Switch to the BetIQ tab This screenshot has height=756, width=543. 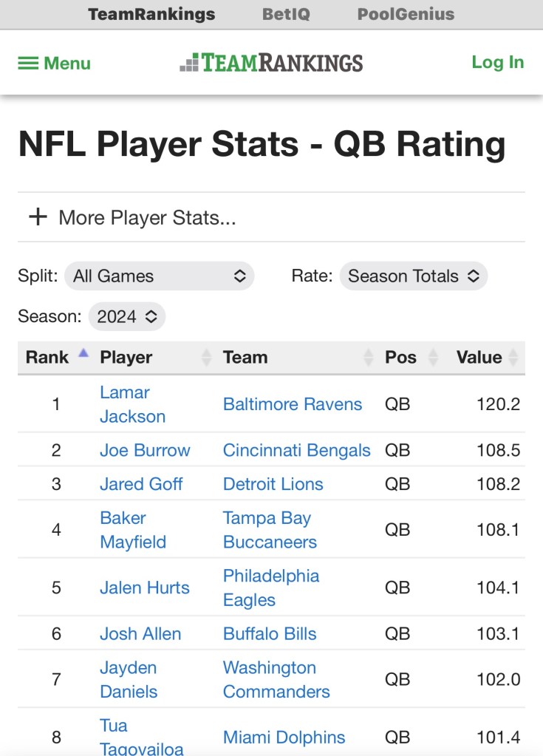point(286,14)
